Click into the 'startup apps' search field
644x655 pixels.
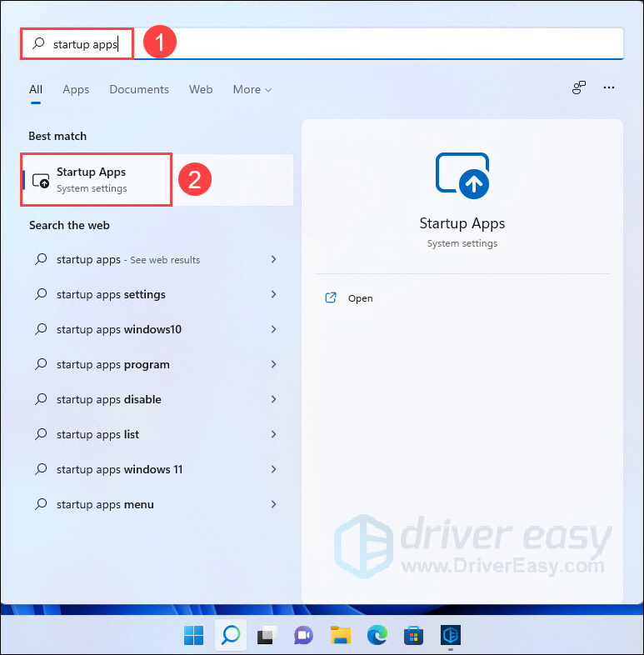[322, 44]
